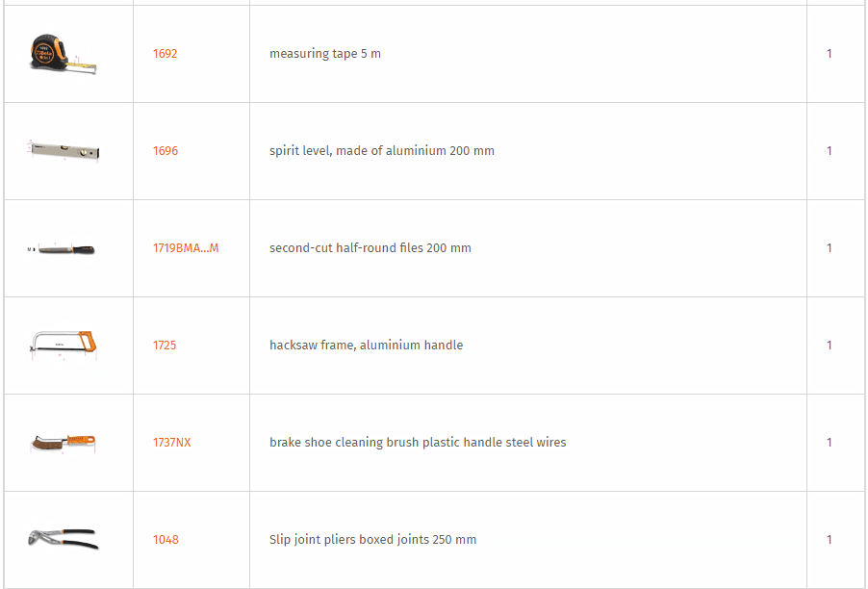Open product code 1725 link
This screenshot has width=868, height=589.
(165, 345)
